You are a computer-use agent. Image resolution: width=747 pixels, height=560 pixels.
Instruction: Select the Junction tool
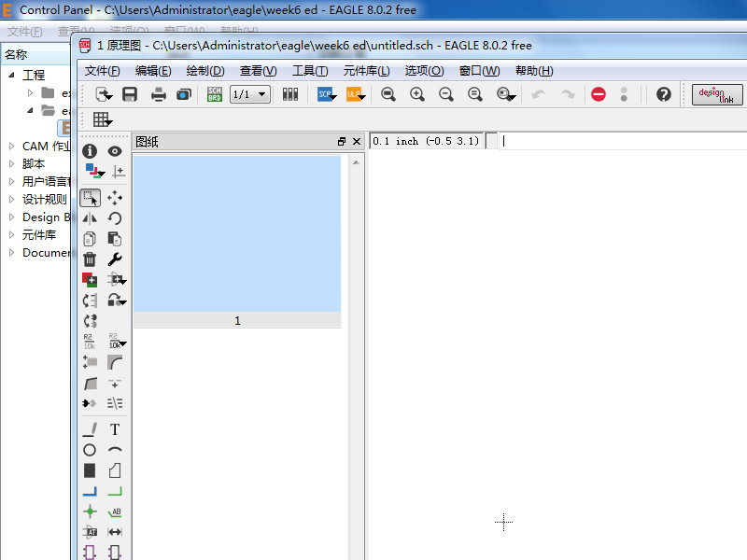pyautogui.click(x=90, y=511)
